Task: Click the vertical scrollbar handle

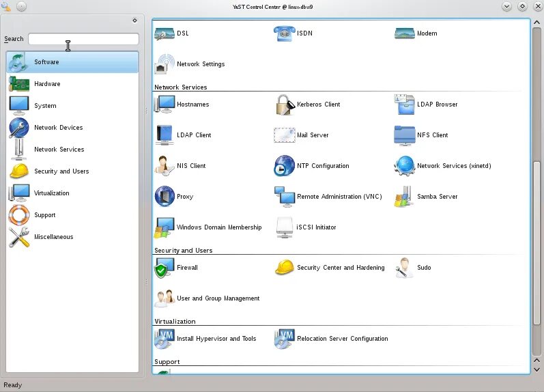Action: coord(536,242)
